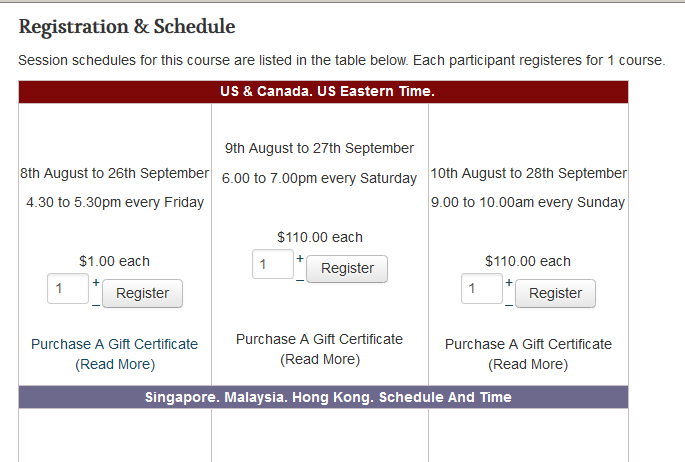Focus the Friday session quantity field
Screen dimensions: 685x462
coord(68,290)
